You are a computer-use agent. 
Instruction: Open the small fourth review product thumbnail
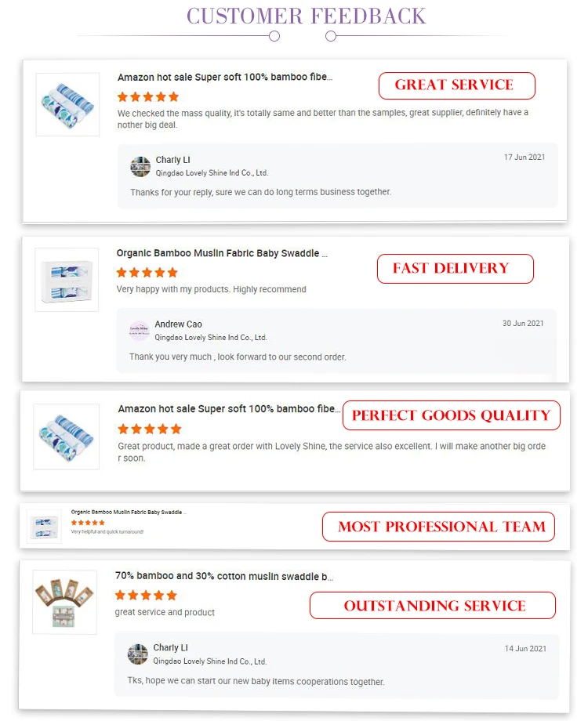click(x=44, y=527)
